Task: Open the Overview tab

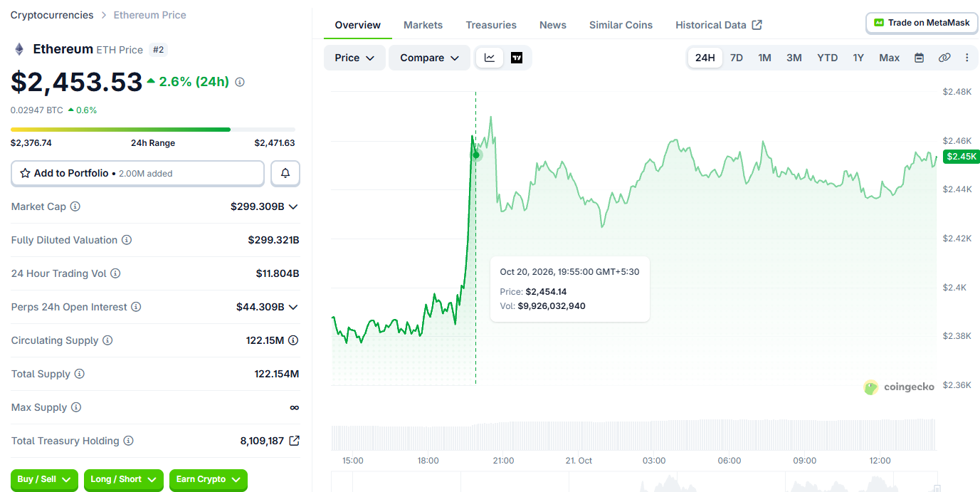Action: (358, 25)
